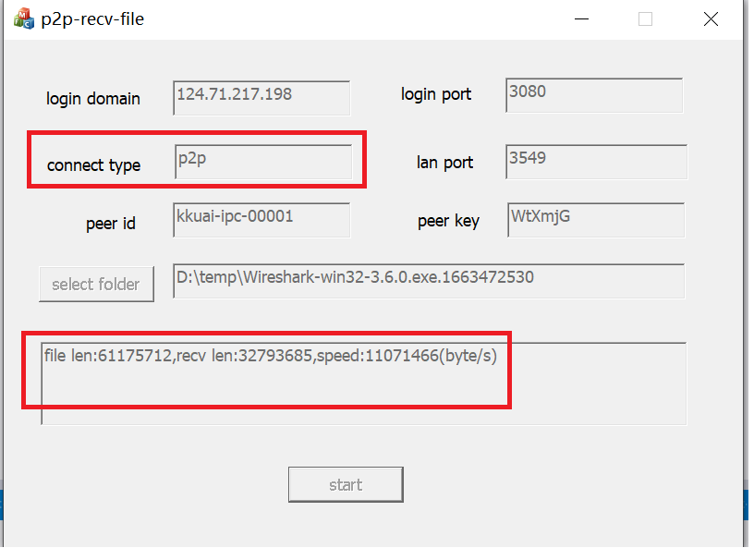Minimize the p2p-recv-file window
754x560 pixels.
tap(581, 19)
